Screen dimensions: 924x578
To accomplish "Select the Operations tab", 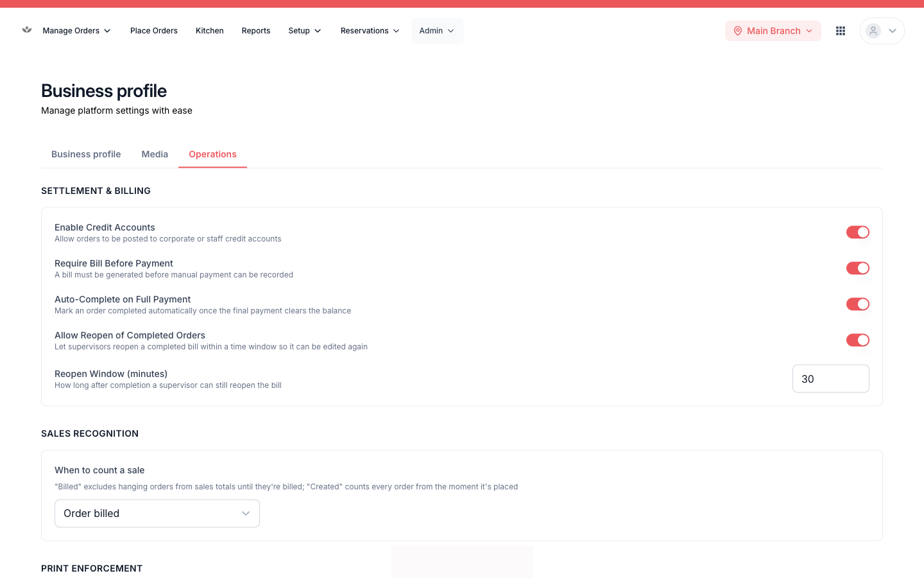I will (212, 154).
